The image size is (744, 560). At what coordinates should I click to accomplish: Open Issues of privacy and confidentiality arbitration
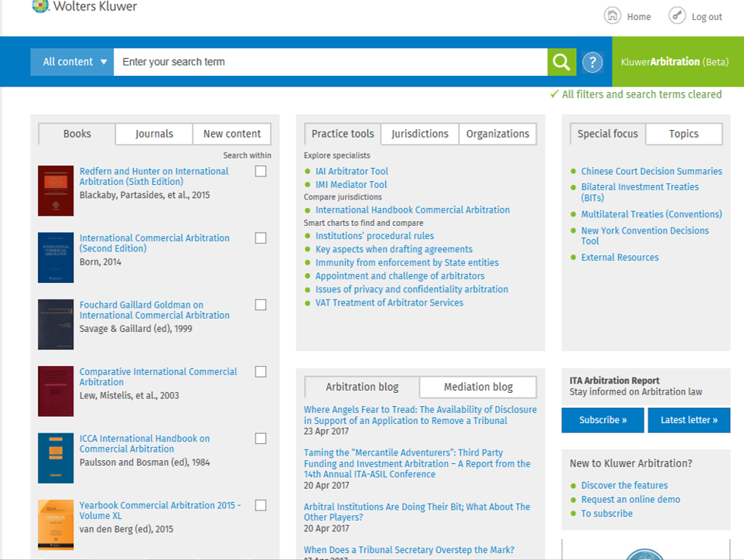coord(411,289)
